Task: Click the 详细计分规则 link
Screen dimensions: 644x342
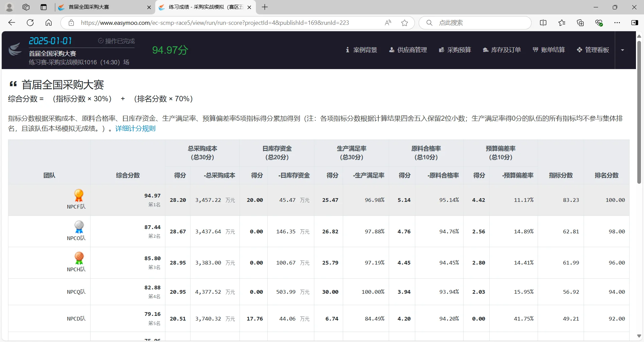Action: click(135, 128)
